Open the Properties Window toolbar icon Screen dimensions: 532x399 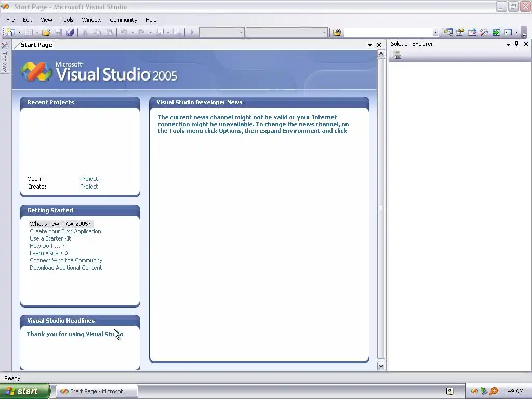point(460,32)
